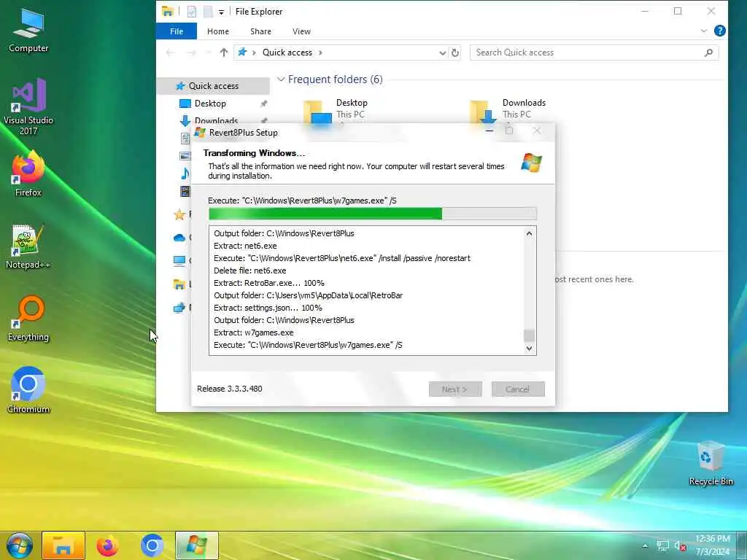
Task: Switch to the Share ribbon tab
Action: click(x=260, y=31)
